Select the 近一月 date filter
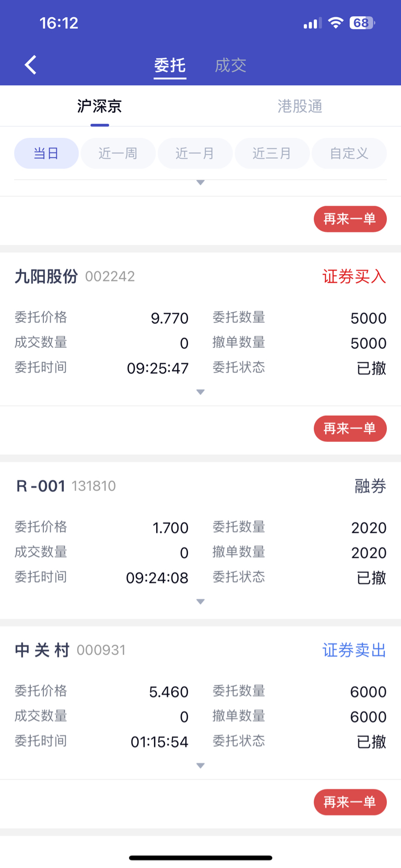401x868 pixels. [195, 154]
